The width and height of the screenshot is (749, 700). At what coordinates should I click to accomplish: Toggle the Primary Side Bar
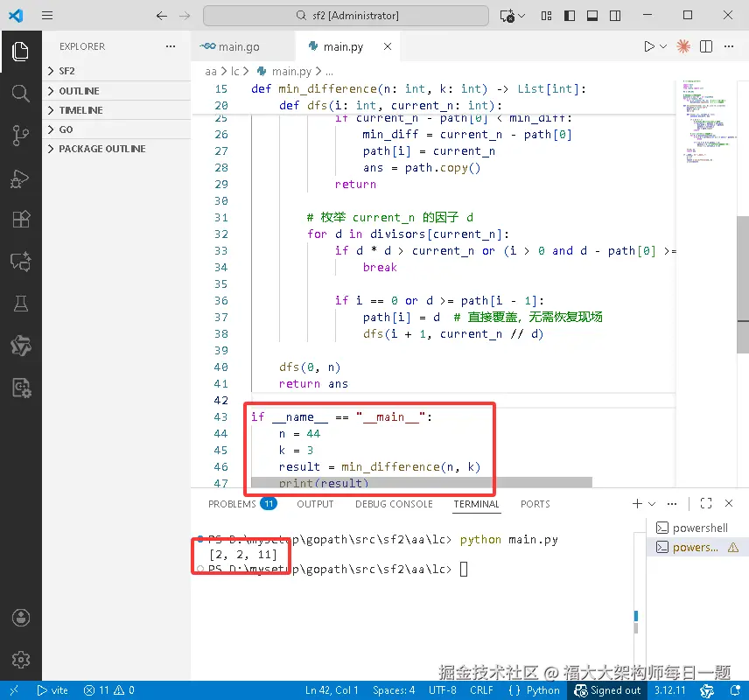(x=570, y=16)
